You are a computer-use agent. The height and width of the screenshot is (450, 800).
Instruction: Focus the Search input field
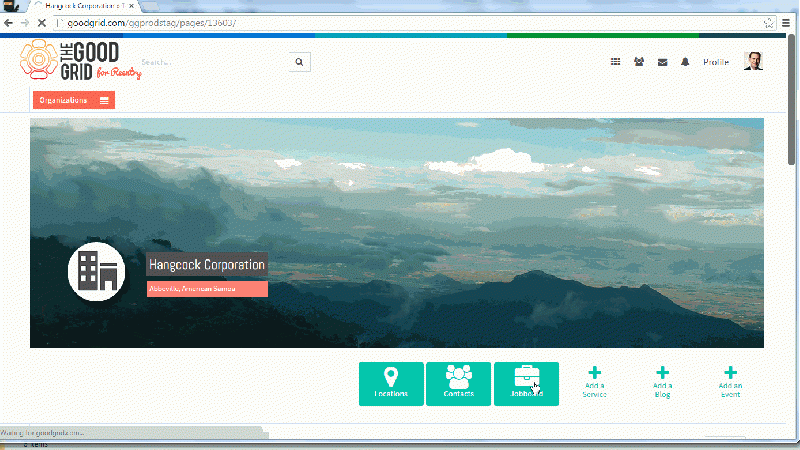click(x=214, y=62)
